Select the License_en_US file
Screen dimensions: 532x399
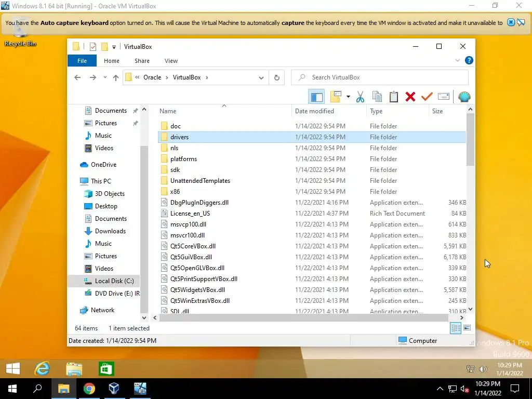point(312,214)
